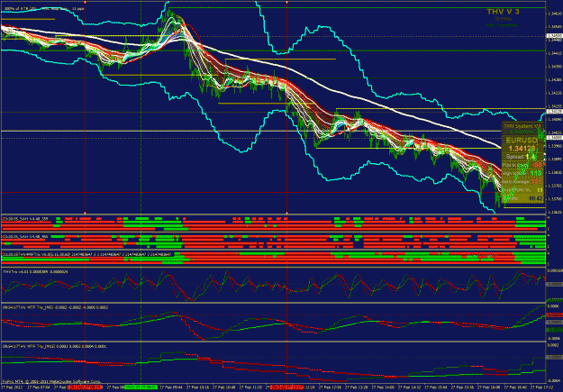Click the 27 Feb 16:08 time label
The image size is (563, 392).
pos(489,387)
